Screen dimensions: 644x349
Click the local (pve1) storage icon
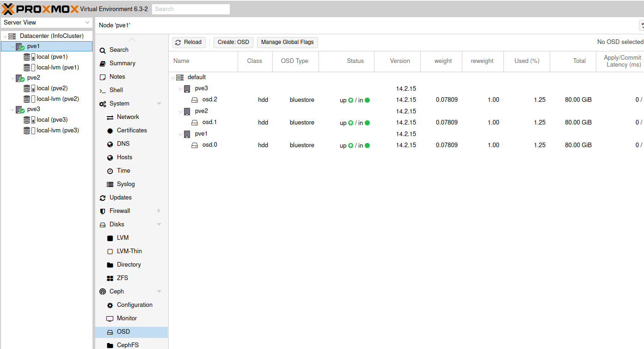(x=29, y=57)
